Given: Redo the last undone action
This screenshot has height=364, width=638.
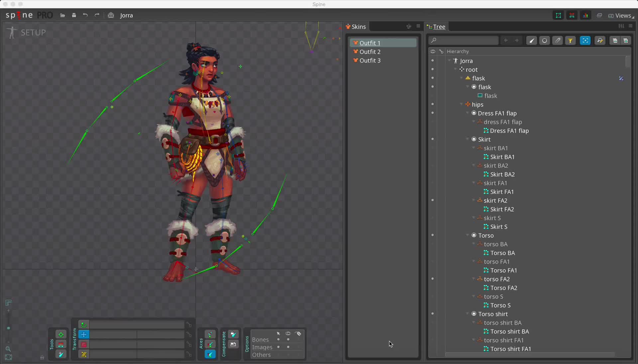Looking at the screenshot, I should point(97,15).
